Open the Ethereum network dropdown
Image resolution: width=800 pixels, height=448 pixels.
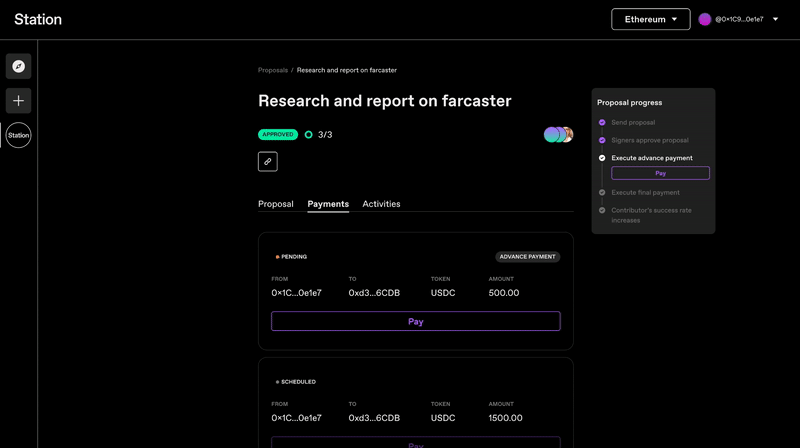pyautogui.click(x=650, y=19)
